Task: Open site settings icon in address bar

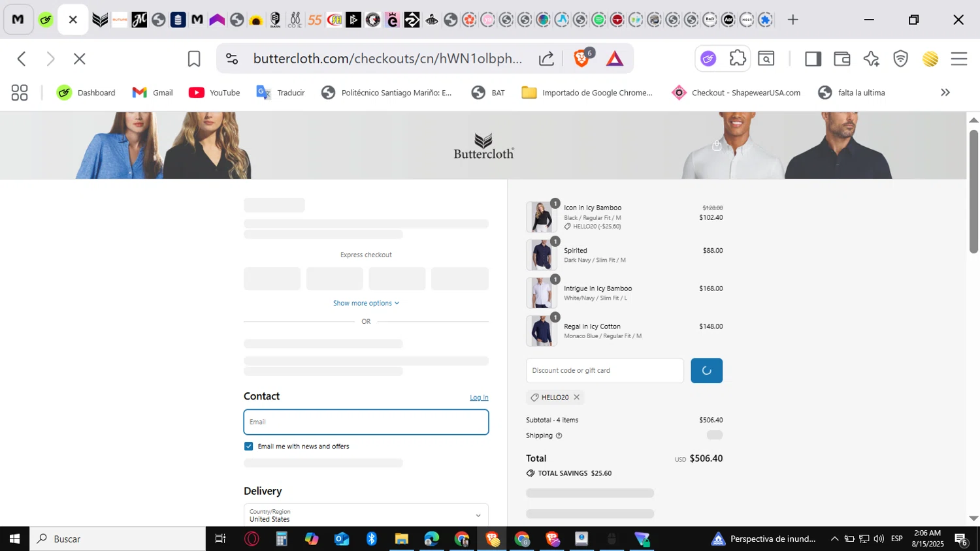Action: pos(232,59)
